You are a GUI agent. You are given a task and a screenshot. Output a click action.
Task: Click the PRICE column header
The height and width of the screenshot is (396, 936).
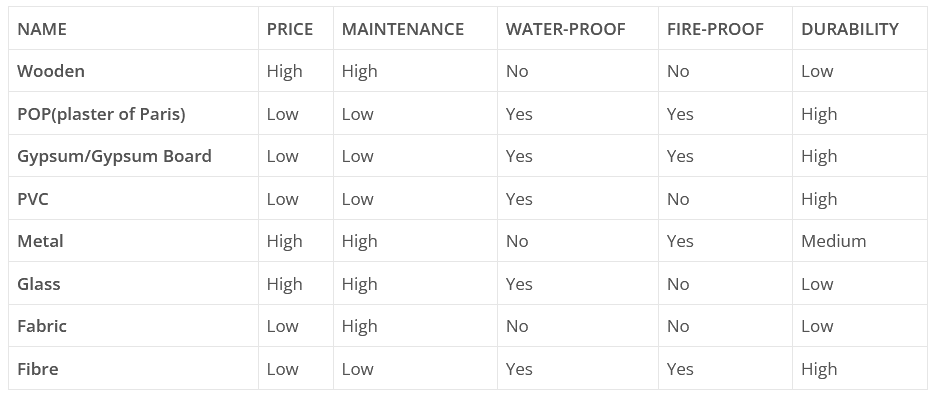(x=290, y=29)
